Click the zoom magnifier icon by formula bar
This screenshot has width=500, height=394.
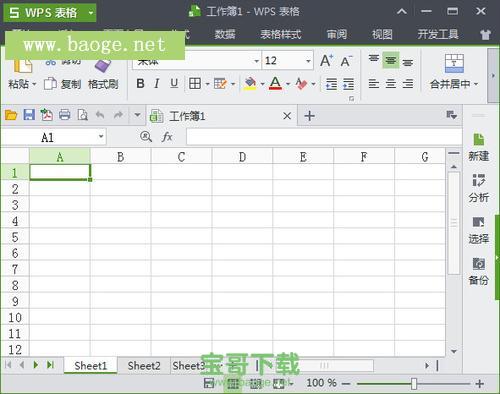146,136
